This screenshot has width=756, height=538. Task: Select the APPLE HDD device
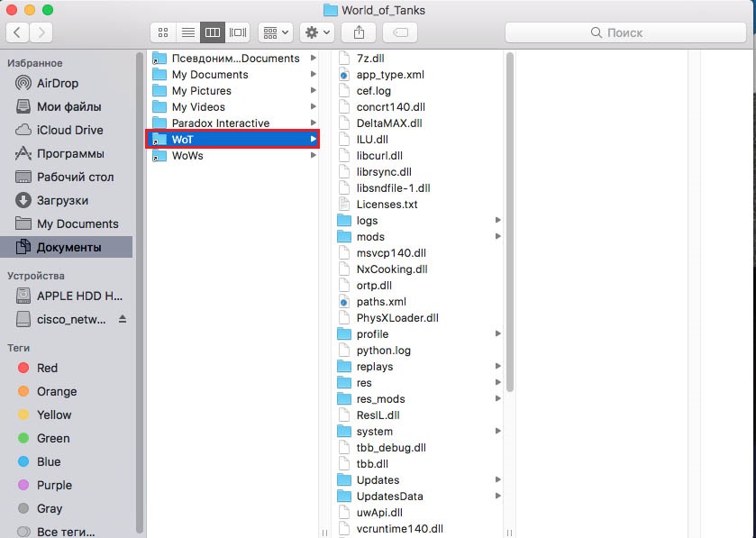tap(67, 296)
